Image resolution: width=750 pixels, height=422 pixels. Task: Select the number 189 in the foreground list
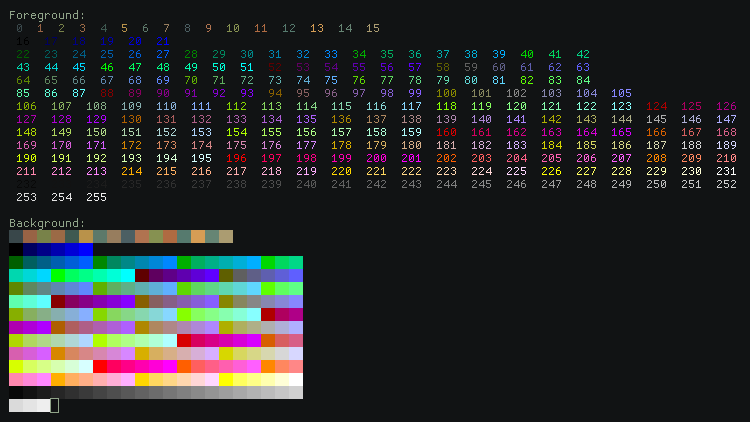[x=726, y=146]
